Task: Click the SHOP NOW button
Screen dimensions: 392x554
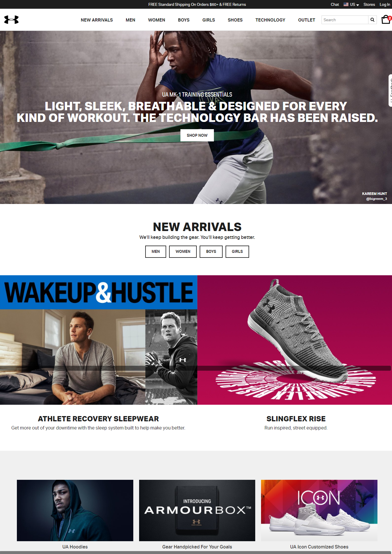Action: tap(197, 135)
